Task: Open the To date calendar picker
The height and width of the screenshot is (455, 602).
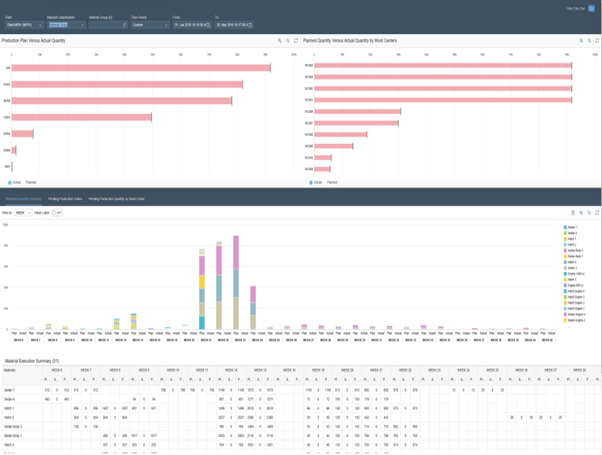Action: [250, 25]
